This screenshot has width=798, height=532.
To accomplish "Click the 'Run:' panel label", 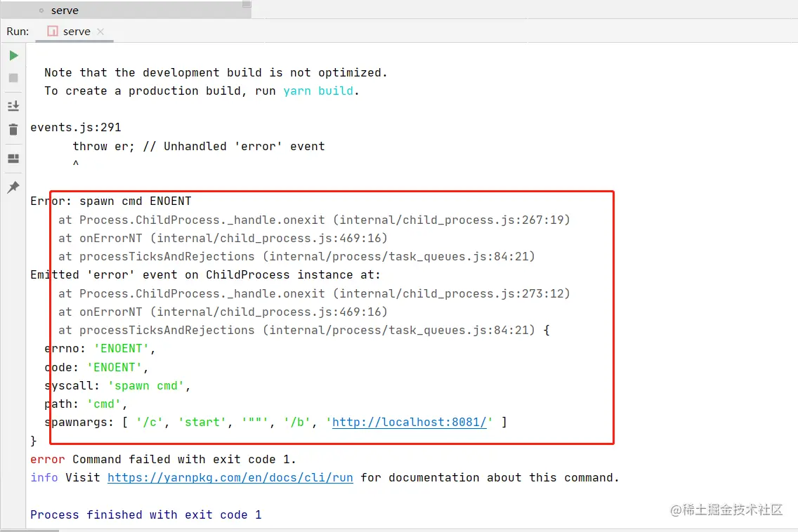I will pos(18,32).
